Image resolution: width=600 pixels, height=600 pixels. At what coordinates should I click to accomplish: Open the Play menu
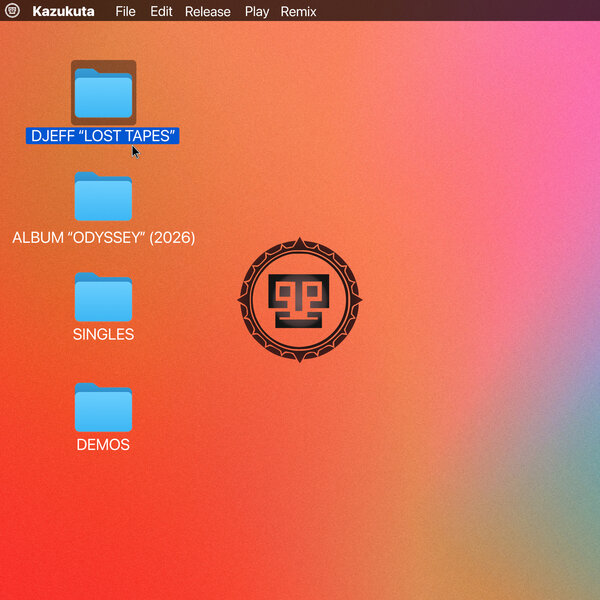[x=257, y=12]
